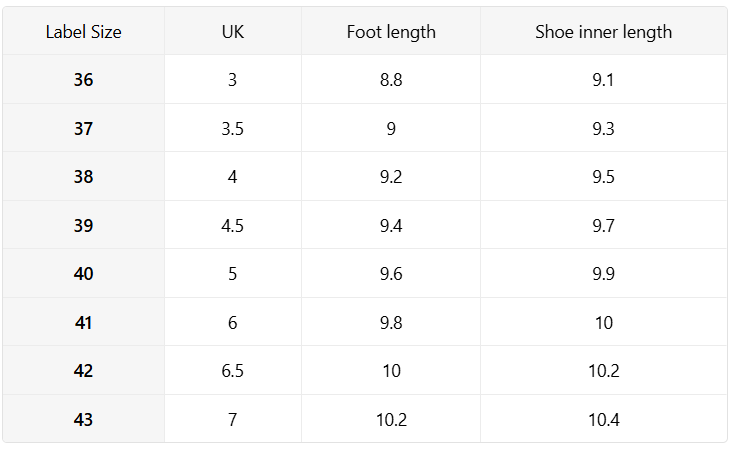Select label size 36 cell
Viewport: 730px width, 449px height.
click(83, 79)
